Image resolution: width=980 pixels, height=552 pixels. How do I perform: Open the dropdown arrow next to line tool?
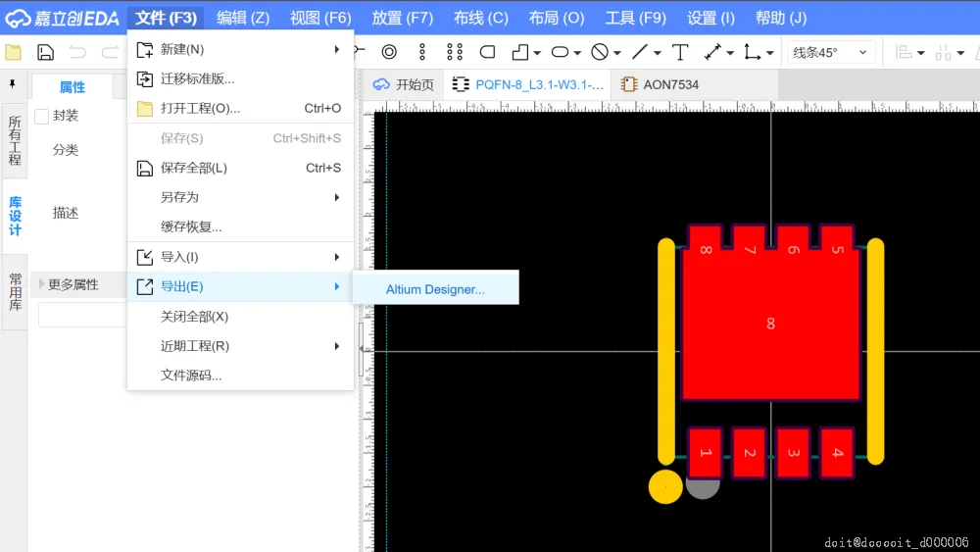click(x=657, y=53)
